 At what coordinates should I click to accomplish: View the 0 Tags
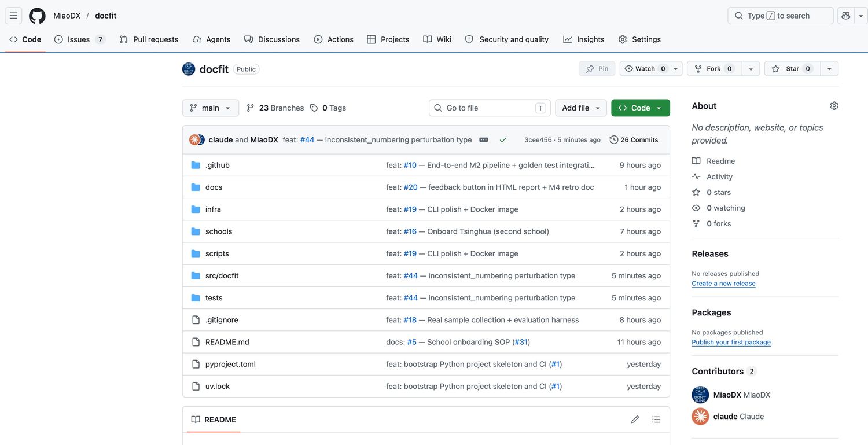tap(328, 108)
